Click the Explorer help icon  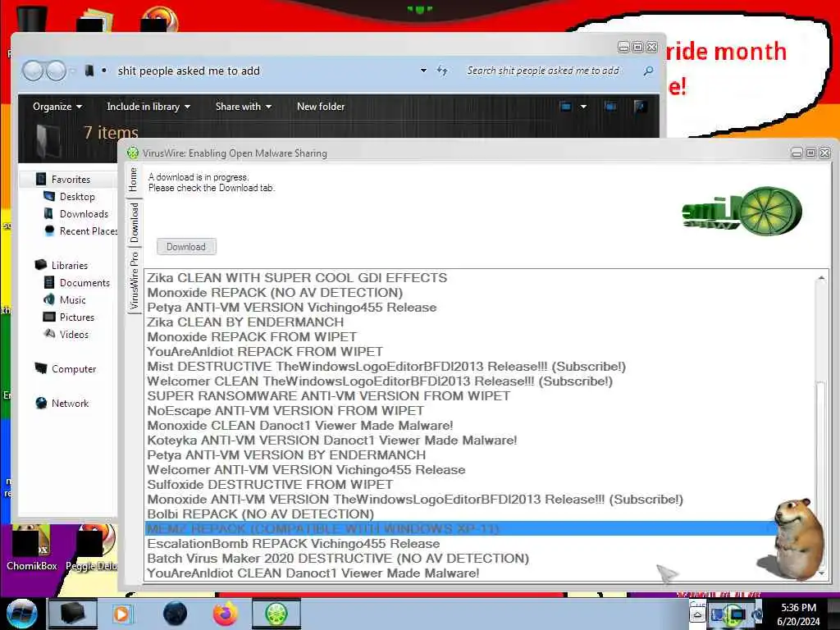[x=640, y=107]
